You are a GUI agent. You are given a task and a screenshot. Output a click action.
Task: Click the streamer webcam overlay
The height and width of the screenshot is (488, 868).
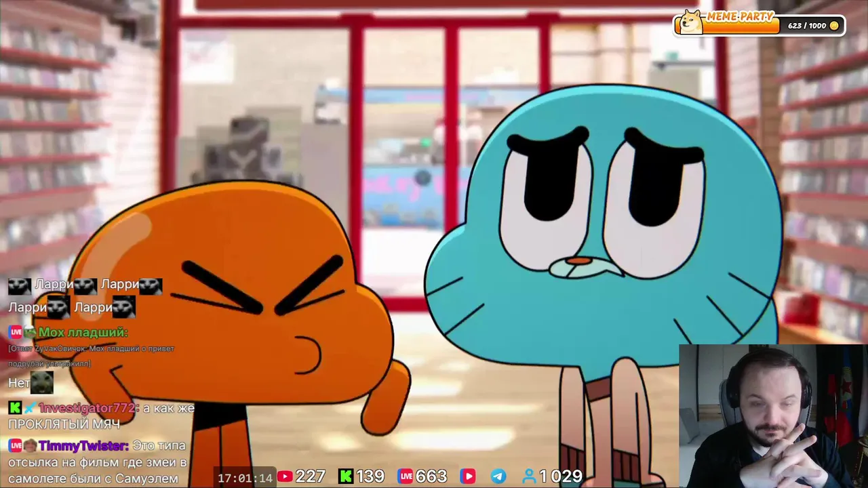pyautogui.click(x=773, y=416)
